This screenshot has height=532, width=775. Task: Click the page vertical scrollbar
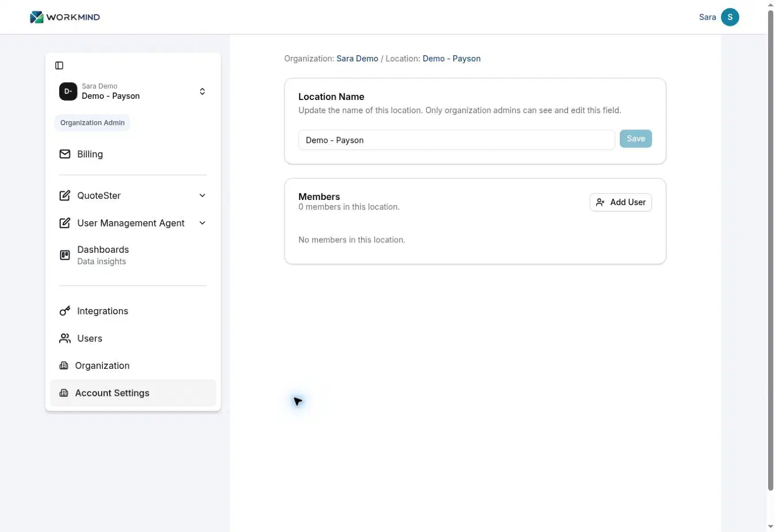click(771, 250)
